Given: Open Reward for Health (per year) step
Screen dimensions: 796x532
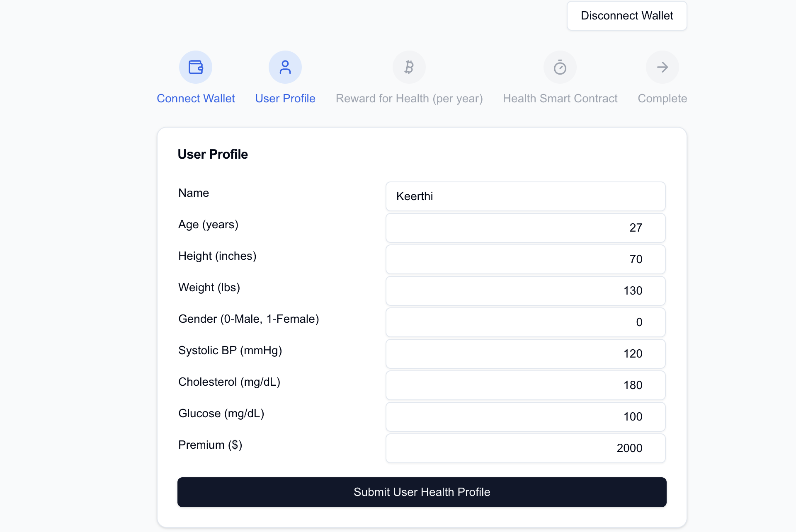Looking at the screenshot, I should coord(409,99).
